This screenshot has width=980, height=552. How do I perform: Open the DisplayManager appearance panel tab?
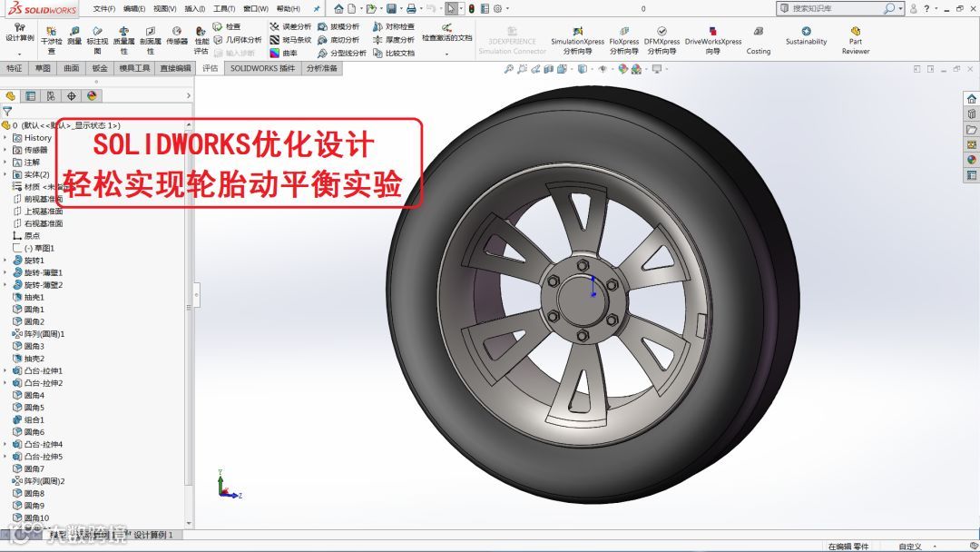92,95
